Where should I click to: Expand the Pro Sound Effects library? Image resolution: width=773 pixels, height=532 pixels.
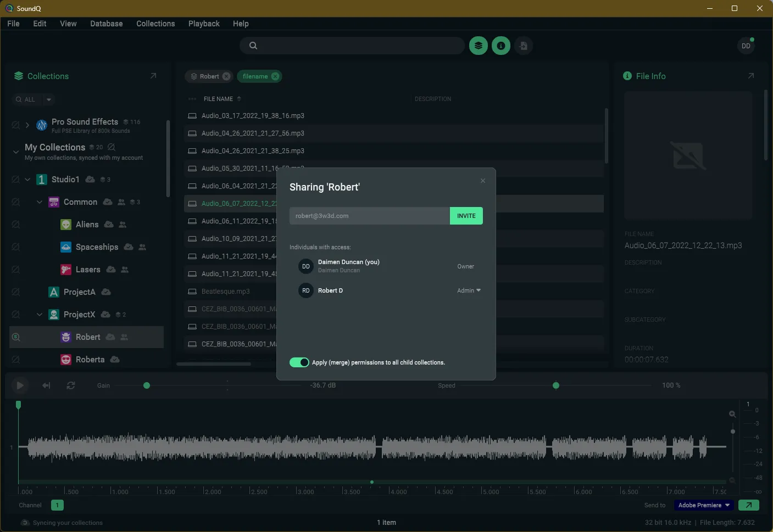click(27, 125)
